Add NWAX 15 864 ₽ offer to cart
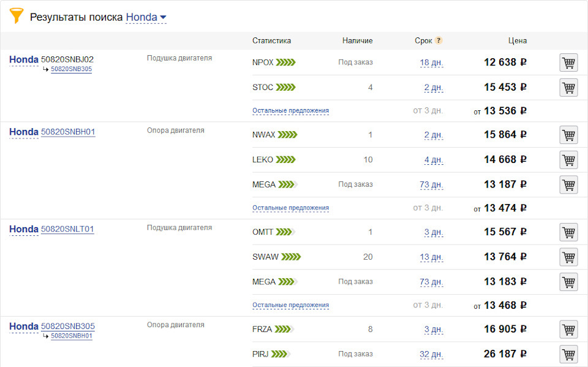The image size is (588, 367). [x=568, y=135]
